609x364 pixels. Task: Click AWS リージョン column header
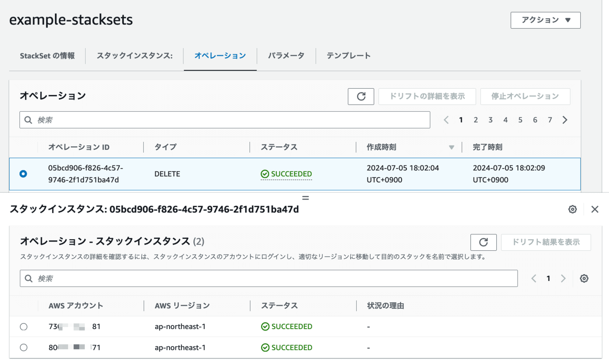(182, 306)
